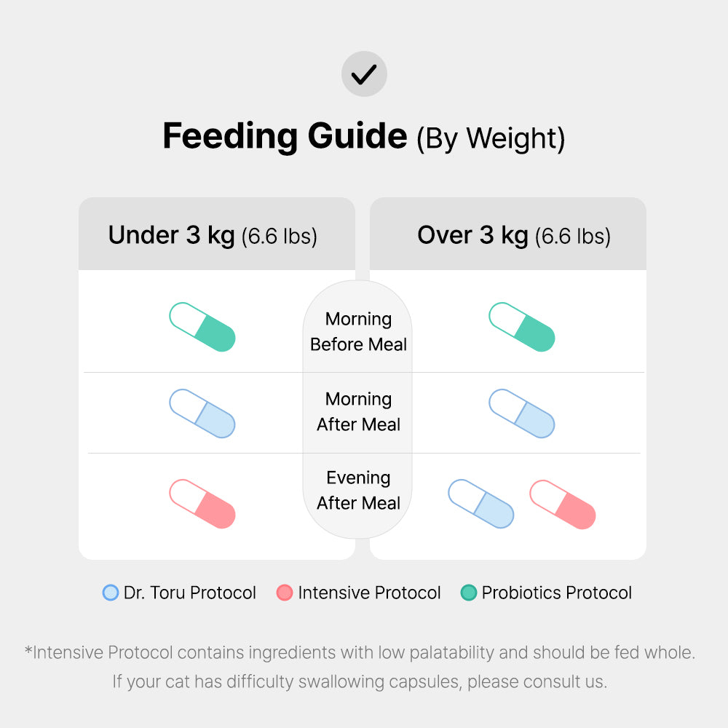Click the 'Morning After Meal' label

click(358, 411)
